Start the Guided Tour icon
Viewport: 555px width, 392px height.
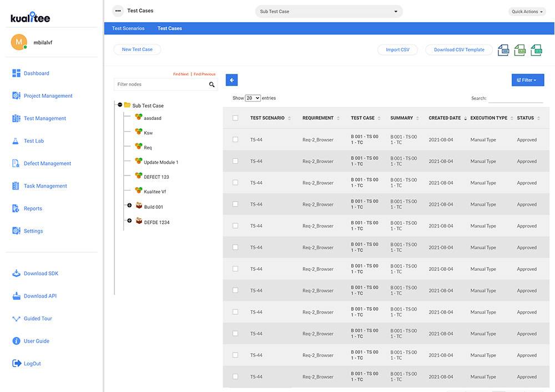[x=16, y=319]
